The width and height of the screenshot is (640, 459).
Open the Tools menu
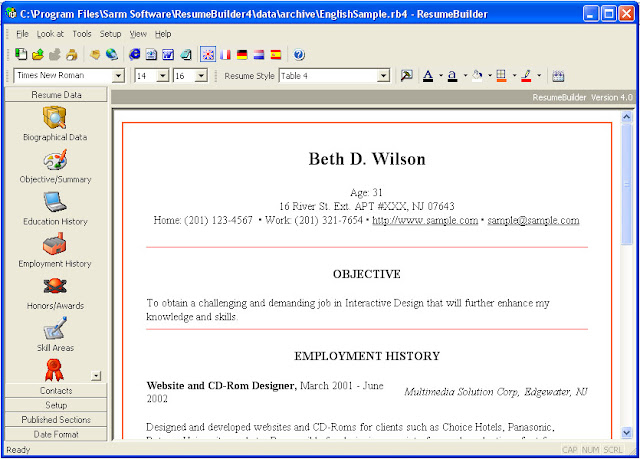[82, 34]
